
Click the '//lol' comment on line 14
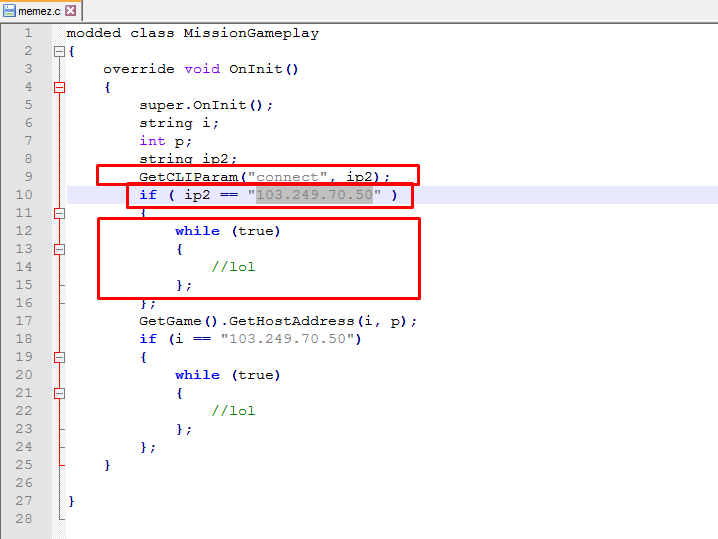pos(233,267)
